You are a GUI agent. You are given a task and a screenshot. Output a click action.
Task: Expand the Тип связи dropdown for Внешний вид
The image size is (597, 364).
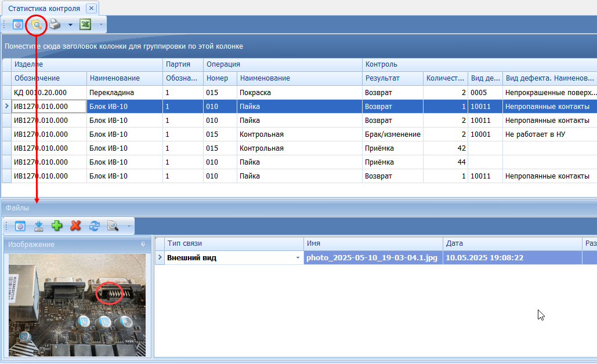[x=298, y=257]
